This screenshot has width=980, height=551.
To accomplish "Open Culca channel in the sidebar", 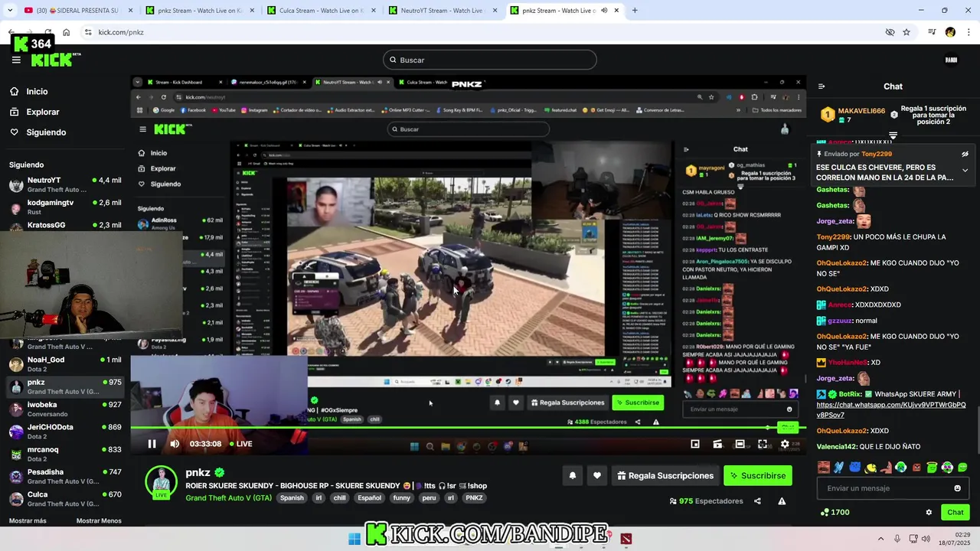I will tap(65, 499).
